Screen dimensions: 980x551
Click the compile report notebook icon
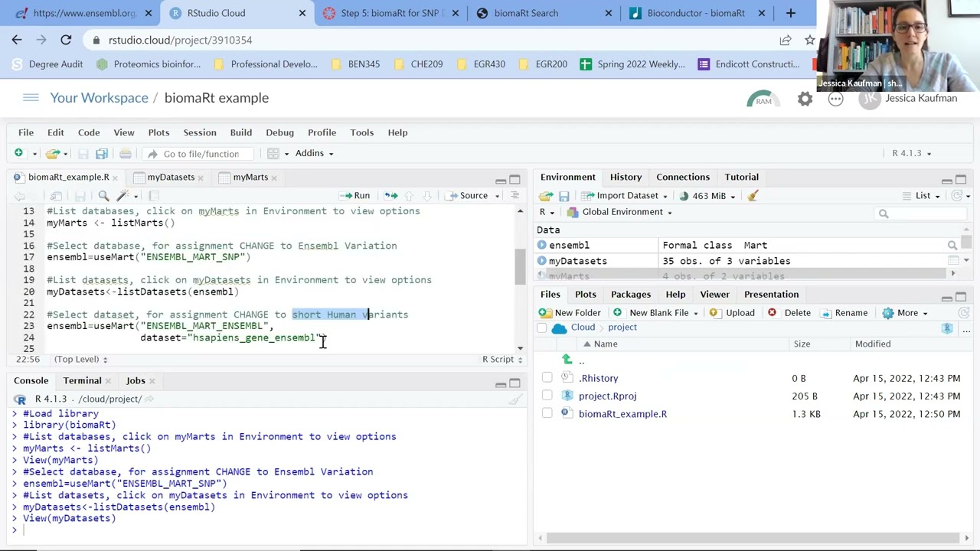(x=154, y=196)
